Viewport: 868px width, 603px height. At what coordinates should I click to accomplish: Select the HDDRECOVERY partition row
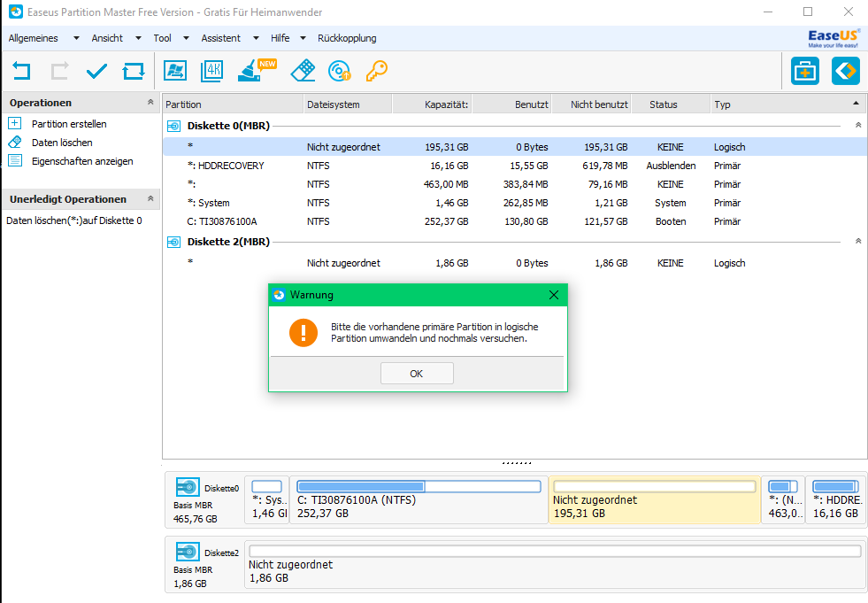[x=515, y=166]
